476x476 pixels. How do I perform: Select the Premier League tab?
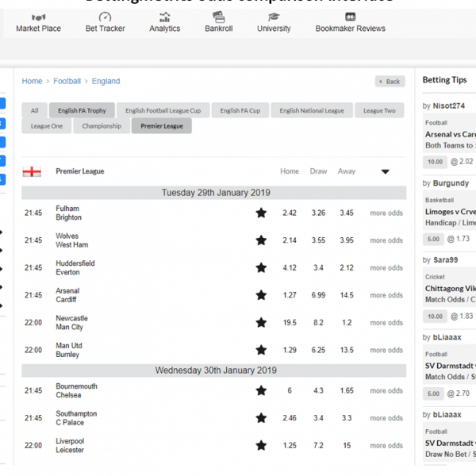coord(162,126)
